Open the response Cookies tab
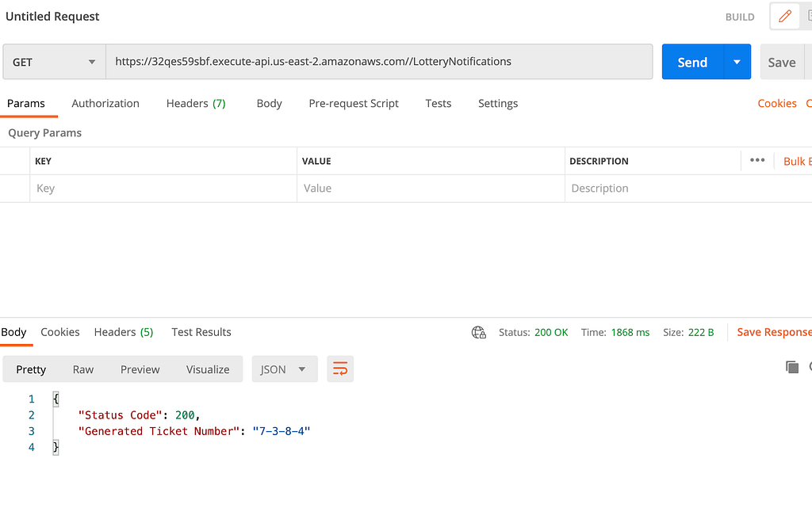Image resolution: width=812 pixels, height=527 pixels. [x=60, y=332]
